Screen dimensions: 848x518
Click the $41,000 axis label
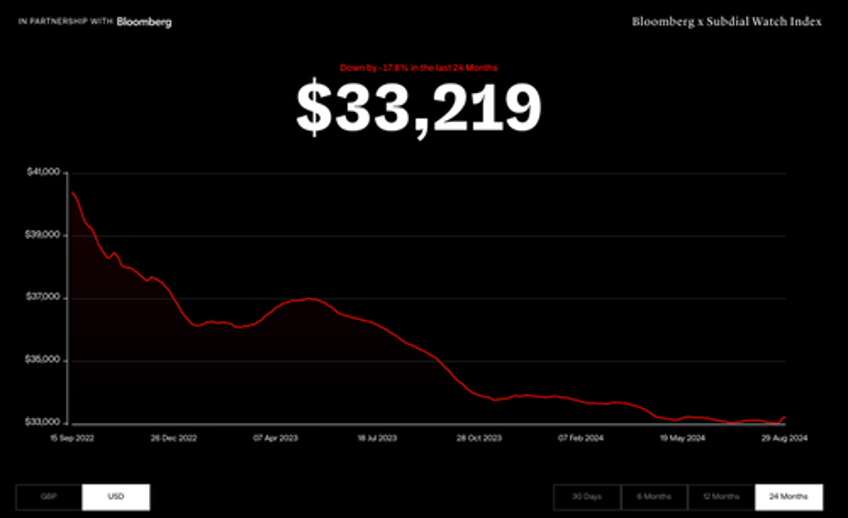(43, 172)
